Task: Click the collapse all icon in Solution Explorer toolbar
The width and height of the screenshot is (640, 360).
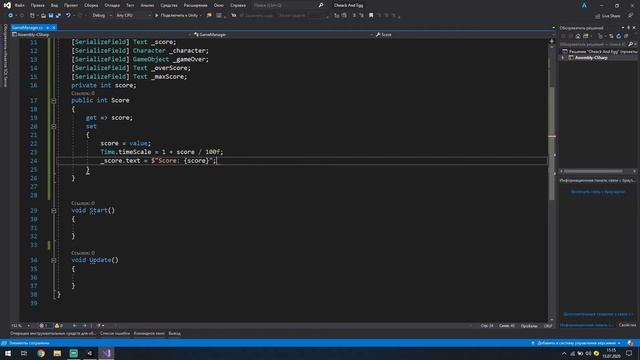Action: [x=626, y=36]
